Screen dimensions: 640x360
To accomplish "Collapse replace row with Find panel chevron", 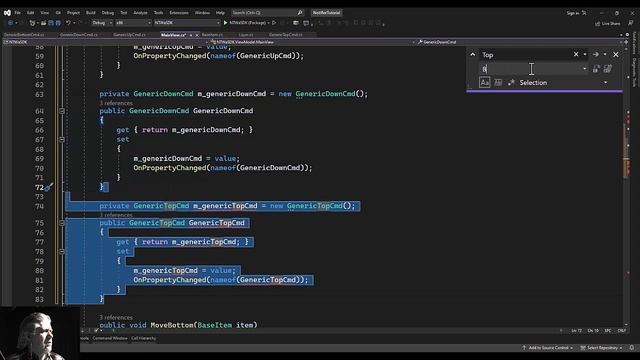I will [x=473, y=54].
